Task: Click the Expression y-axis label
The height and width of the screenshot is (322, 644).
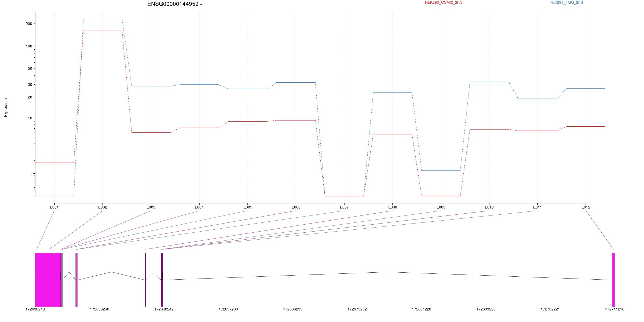Action: [x=6, y=108]
